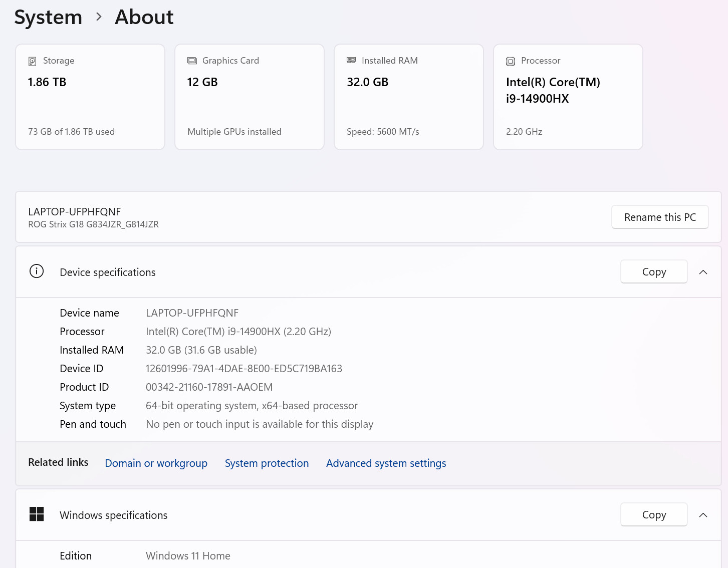Image resolution: width=728 pixels, height=568 pixels.
Task: Click the Processor value in Device specifications
Action: coord(238,332)
